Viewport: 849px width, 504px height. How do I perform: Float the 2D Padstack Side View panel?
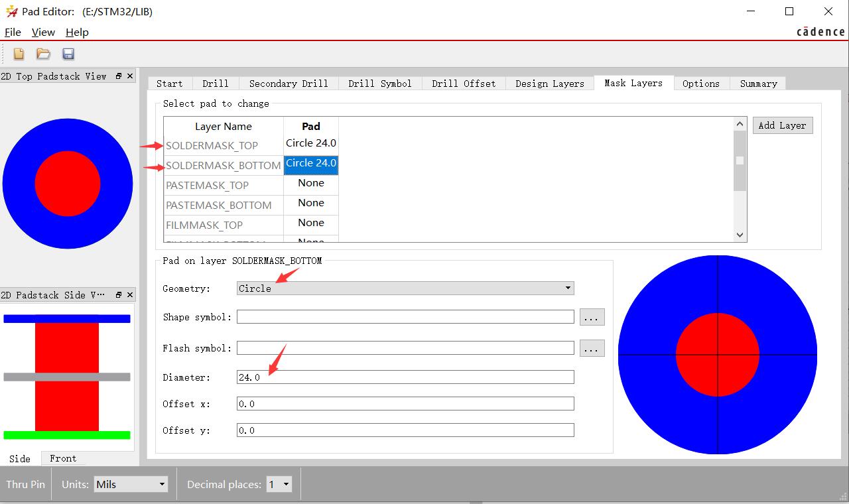pyautogui.click(x=119, y=294)
